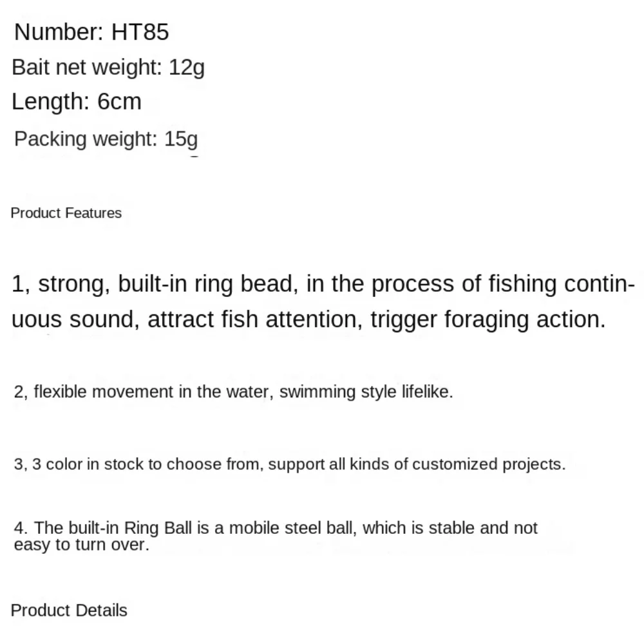Viewport: 644px width, 644px height.
Task: Click the "6cm" length value
Action: pyautogui.click(x=119, y=102)
